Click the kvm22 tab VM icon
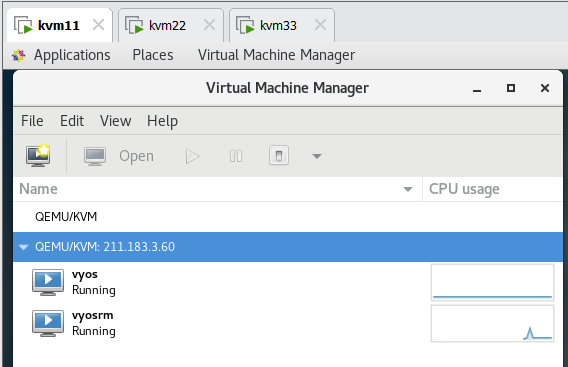The width and height of the screenshot is (568, 367). point(134,25)
